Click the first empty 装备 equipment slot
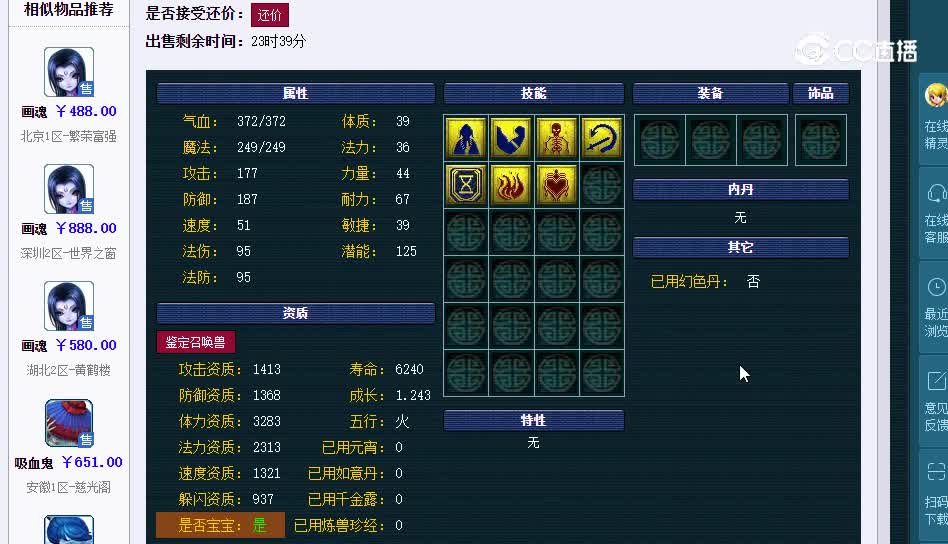 click(660, 140)
